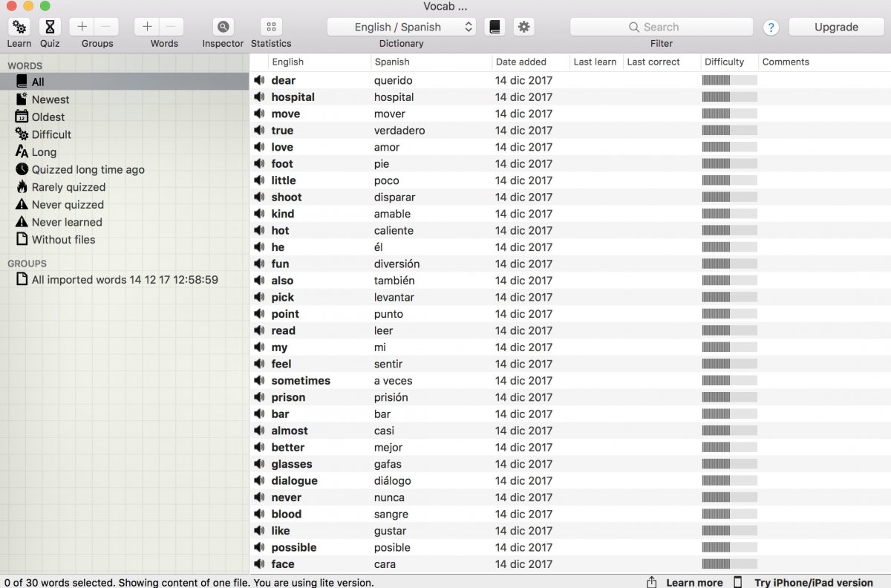Open the Learn mode
This screenshot has width=891, height=588.
pyautogui.click(x=19, y=27)
